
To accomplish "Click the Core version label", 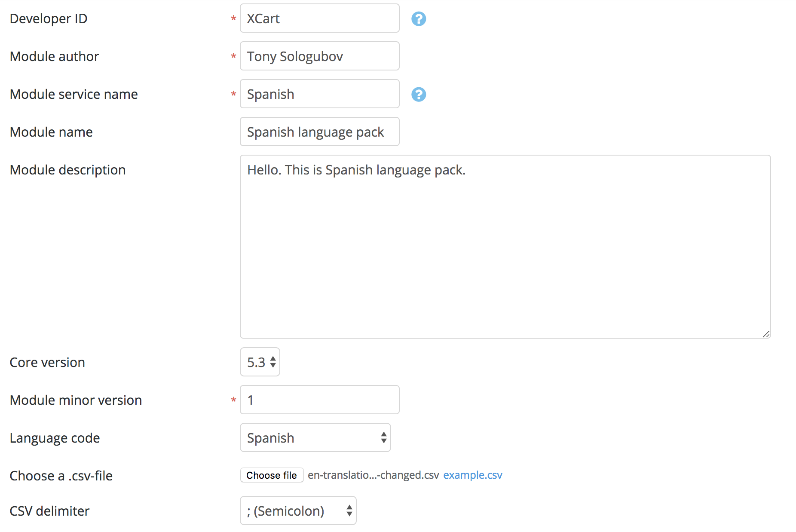I will click(x=47, y=362).
